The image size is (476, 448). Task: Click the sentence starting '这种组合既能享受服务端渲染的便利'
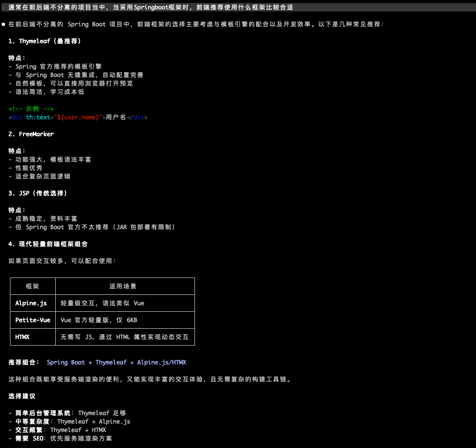[x=149, y=379]
